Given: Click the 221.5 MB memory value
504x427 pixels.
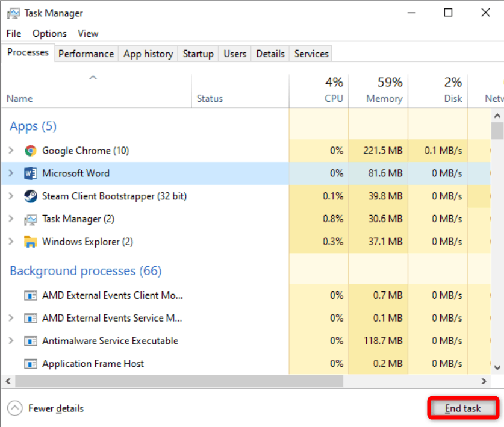Looking at the screenshot, I should tap(383, 151).
